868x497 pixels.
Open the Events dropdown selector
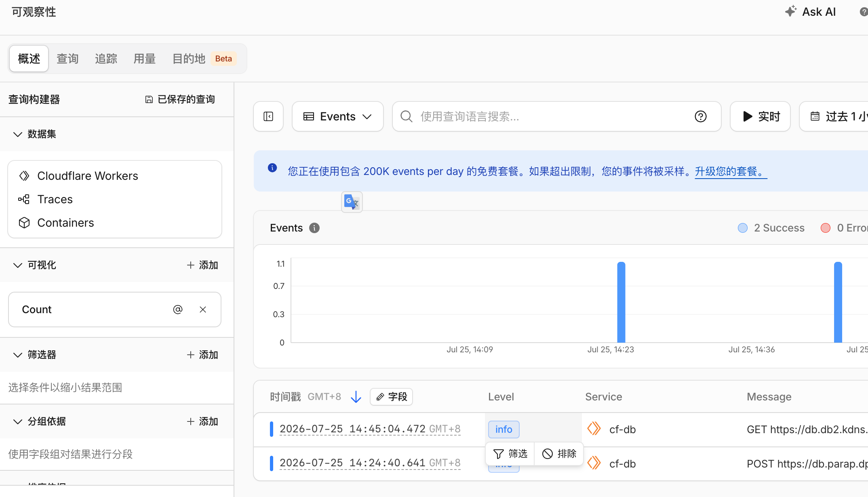tap(338, 116)
